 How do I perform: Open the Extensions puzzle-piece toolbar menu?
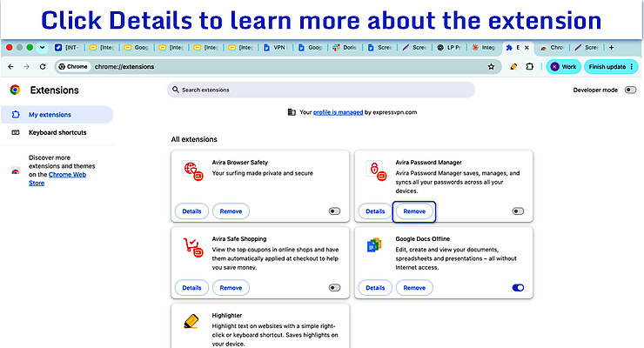(530, 66)
